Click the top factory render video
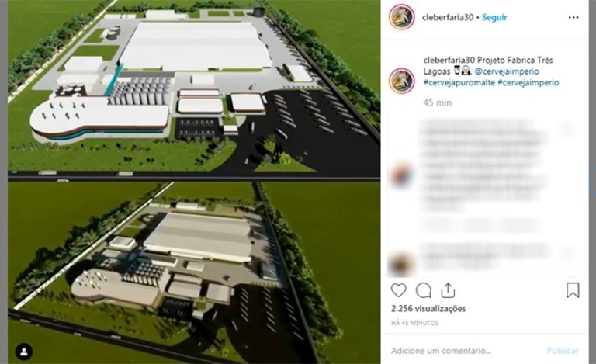Screen dimensions: 596x364 pyautogui.click(x=194, y=90)
